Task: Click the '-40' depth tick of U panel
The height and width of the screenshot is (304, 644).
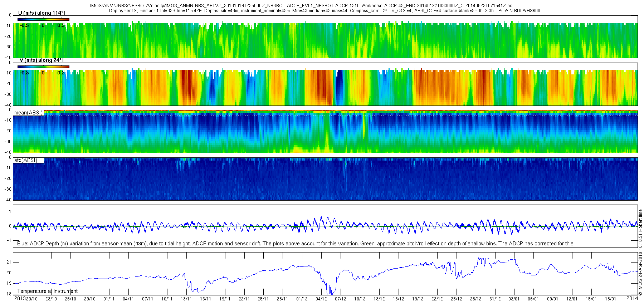Action: click(x=8, y=57)
